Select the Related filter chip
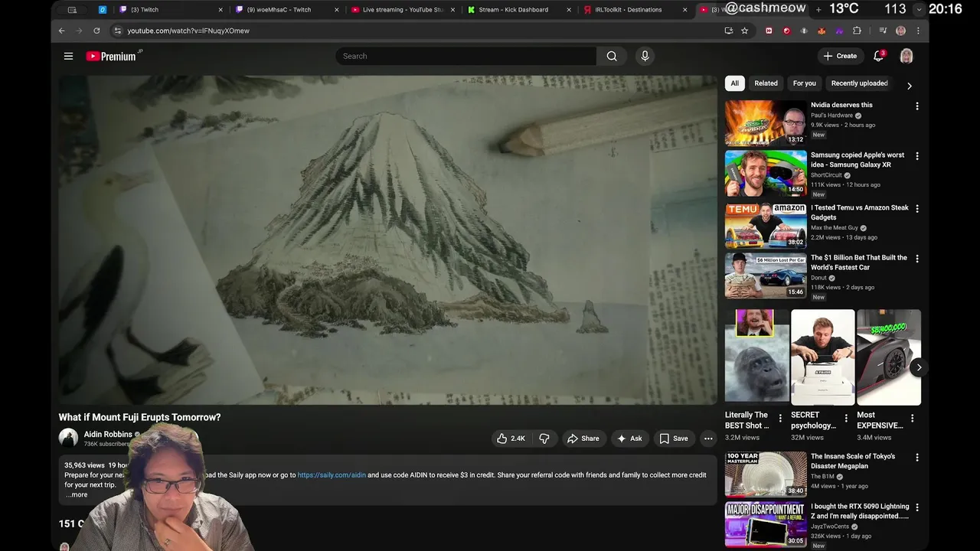 pos(766,83)
